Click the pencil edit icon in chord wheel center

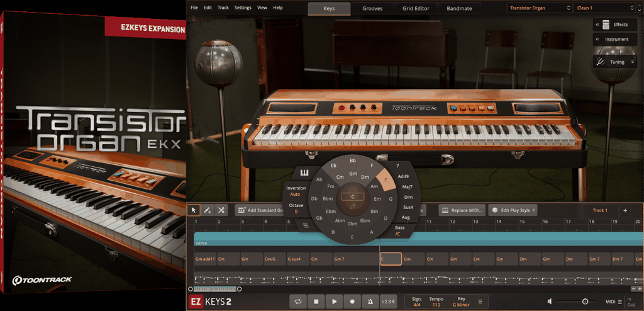click(353, 206)
